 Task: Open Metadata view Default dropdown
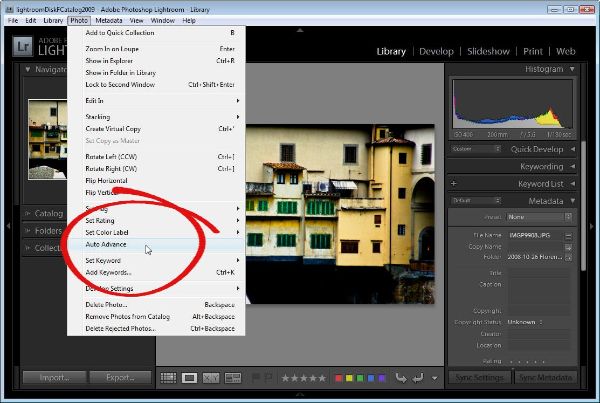(476, 201)
